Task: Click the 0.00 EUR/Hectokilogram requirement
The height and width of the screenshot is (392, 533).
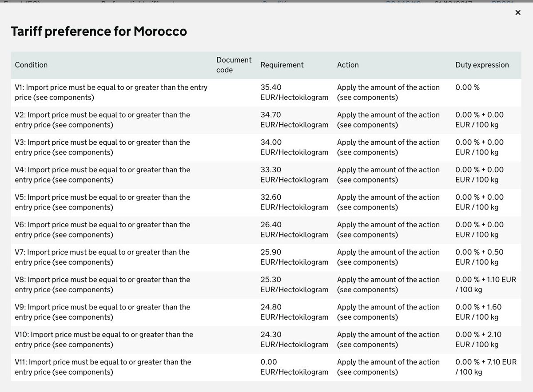Action: [x=294, y=368]
